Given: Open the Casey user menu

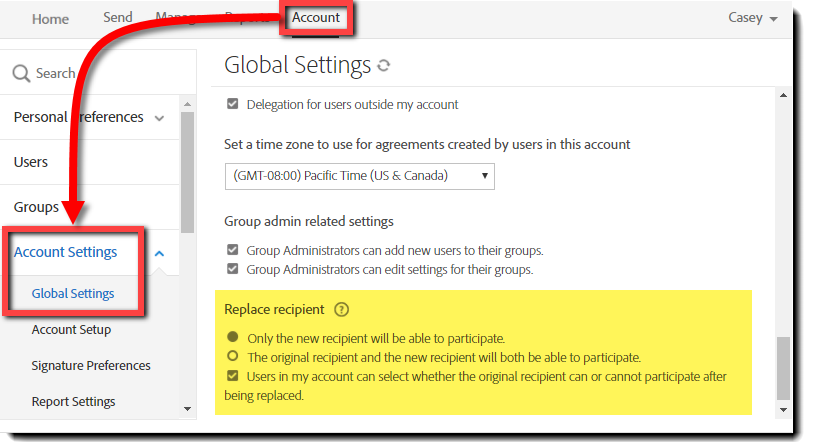Looking at the screenshot, I should pos(753,18).
